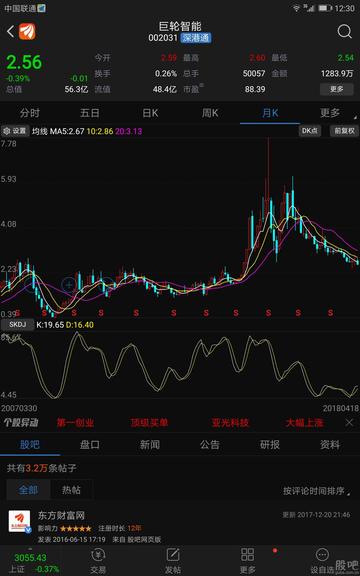Screen dimensions: 360x576
Task: Select the 盘口 tab
Action: pos(90,445)
